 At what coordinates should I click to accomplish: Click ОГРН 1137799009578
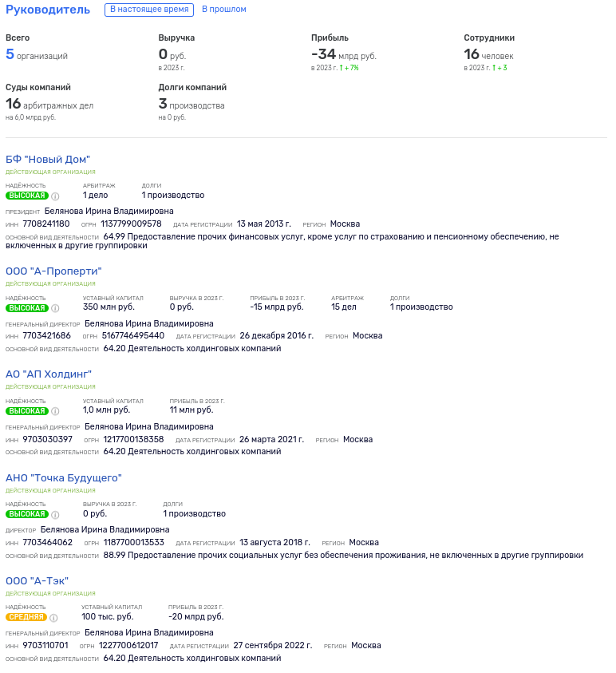tap(132, 224)
